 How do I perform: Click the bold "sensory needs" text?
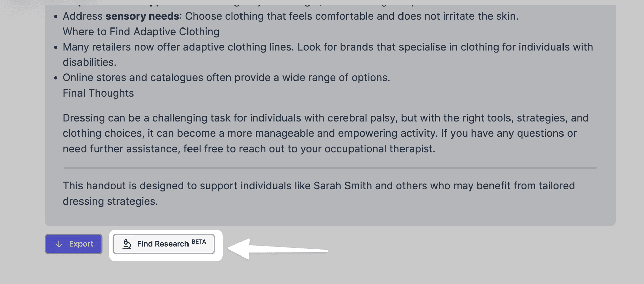pos(142,16)
